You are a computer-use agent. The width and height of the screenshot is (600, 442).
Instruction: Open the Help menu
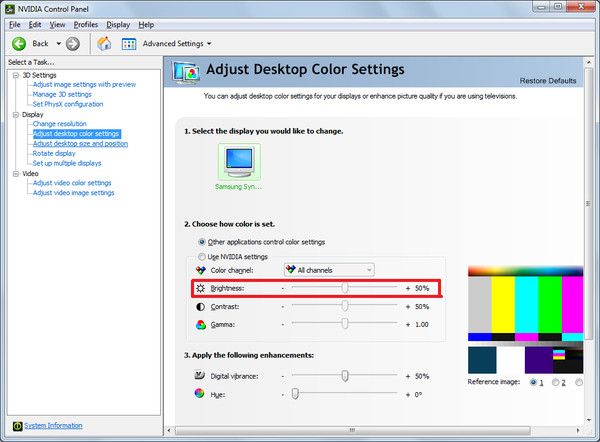pos(146,25)
